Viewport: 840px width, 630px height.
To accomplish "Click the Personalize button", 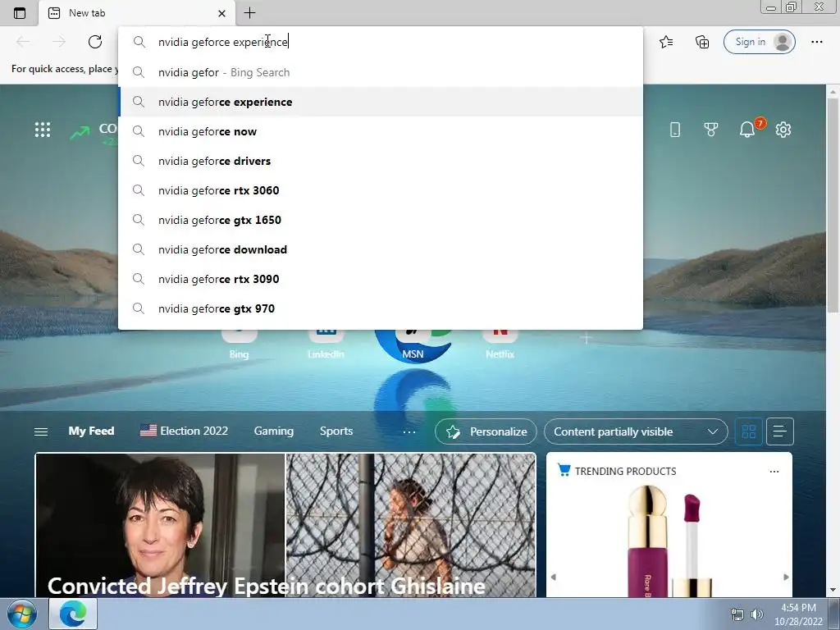I will 486,431.
